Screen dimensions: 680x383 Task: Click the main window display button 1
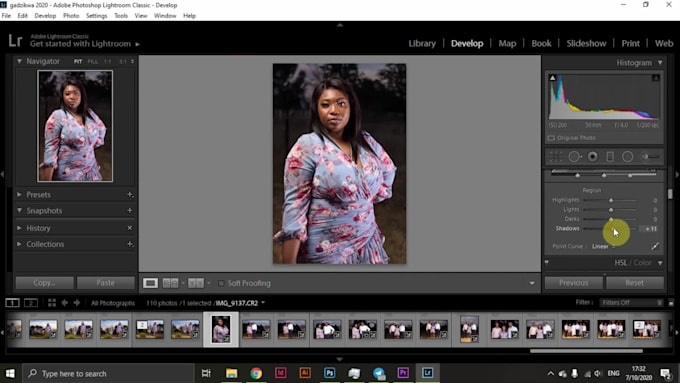tap(12, 303)
